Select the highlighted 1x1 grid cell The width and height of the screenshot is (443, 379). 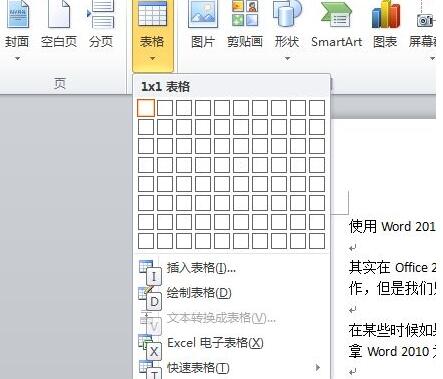[x=146, y=108]
